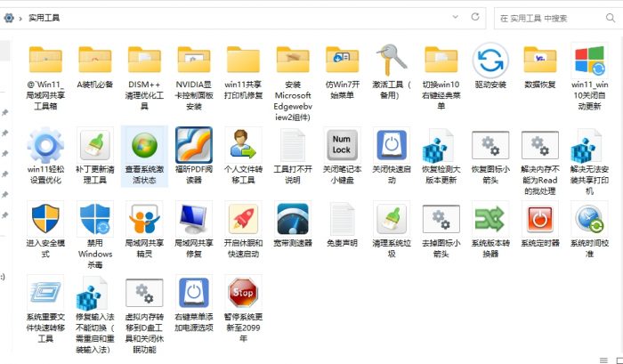Image resolution: width=623 pixels, height=364 pixels.
Task: Select 局域网共享修复 monitor icon
Action: pyautogui.click(x=194, y=219)
